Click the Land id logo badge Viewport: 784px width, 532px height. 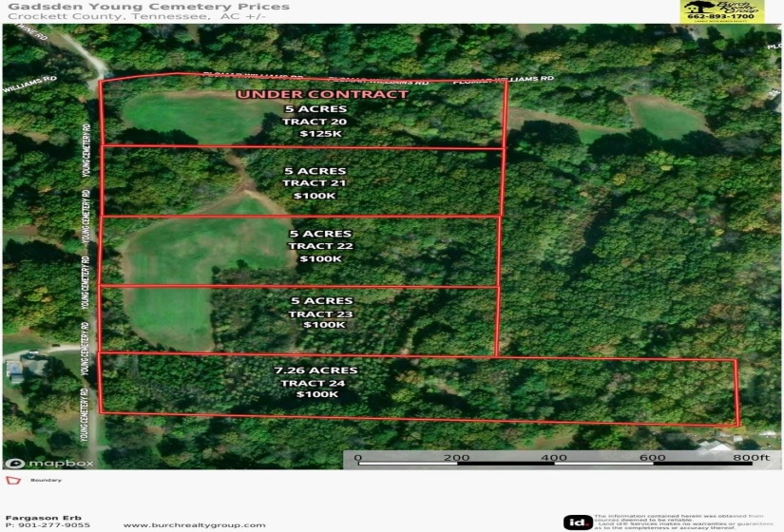coord(578,522)
